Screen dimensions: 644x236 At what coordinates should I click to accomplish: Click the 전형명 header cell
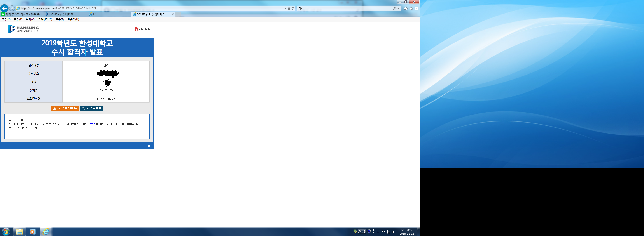coord(33,90)
